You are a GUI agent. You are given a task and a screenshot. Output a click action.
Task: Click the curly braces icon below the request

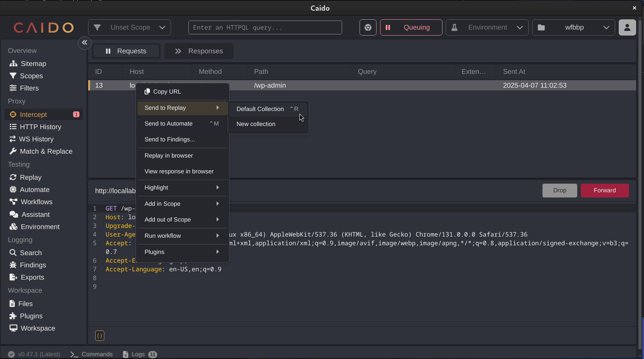(100, 336)
